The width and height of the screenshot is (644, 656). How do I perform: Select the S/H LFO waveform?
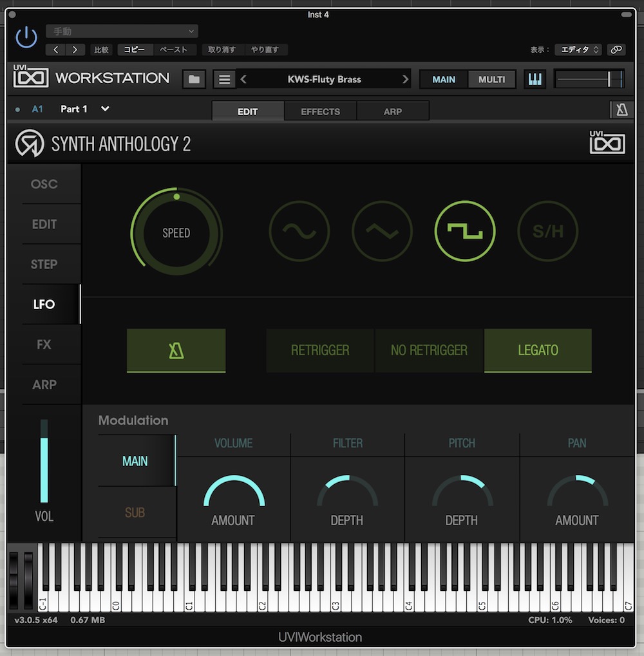tap(548, 231)
